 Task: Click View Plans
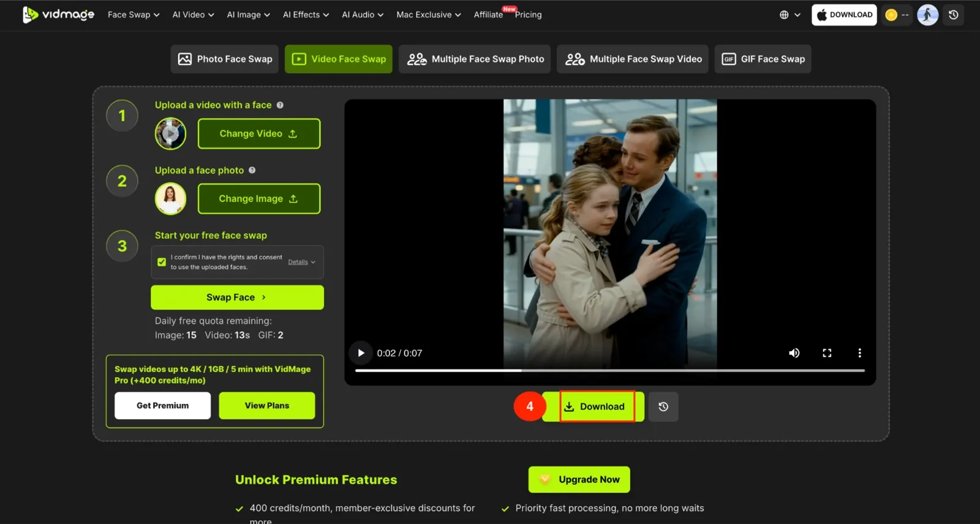[x=267, y=406]
